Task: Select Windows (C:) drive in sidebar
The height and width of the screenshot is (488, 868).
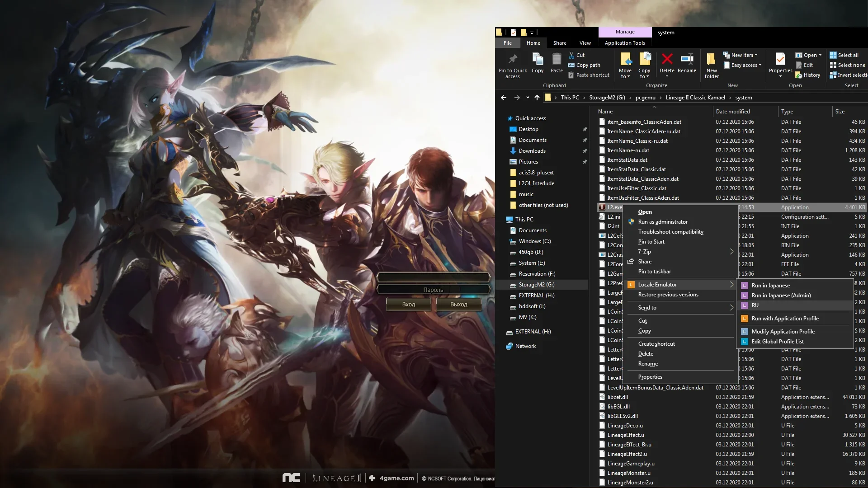Action: click(535, 241)
